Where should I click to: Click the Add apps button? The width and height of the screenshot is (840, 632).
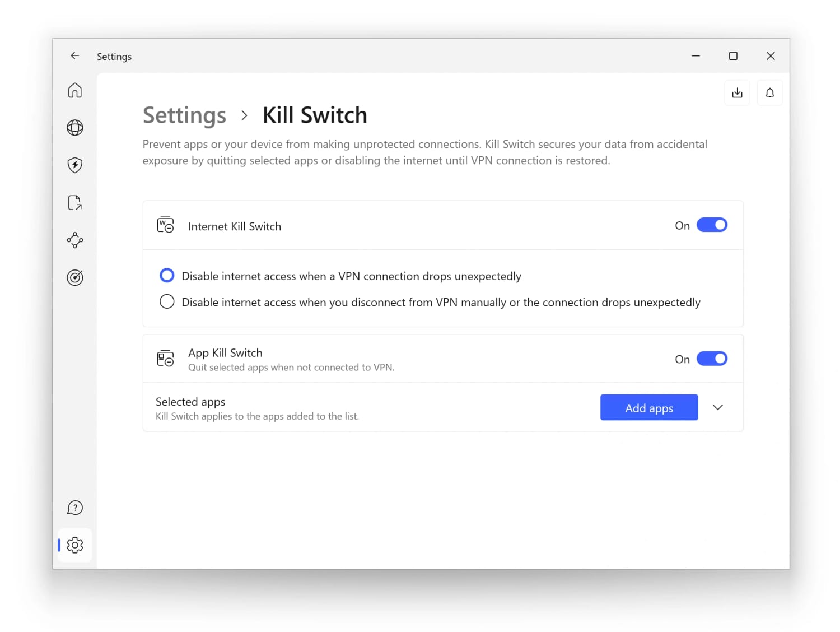[x=649, y=407]
